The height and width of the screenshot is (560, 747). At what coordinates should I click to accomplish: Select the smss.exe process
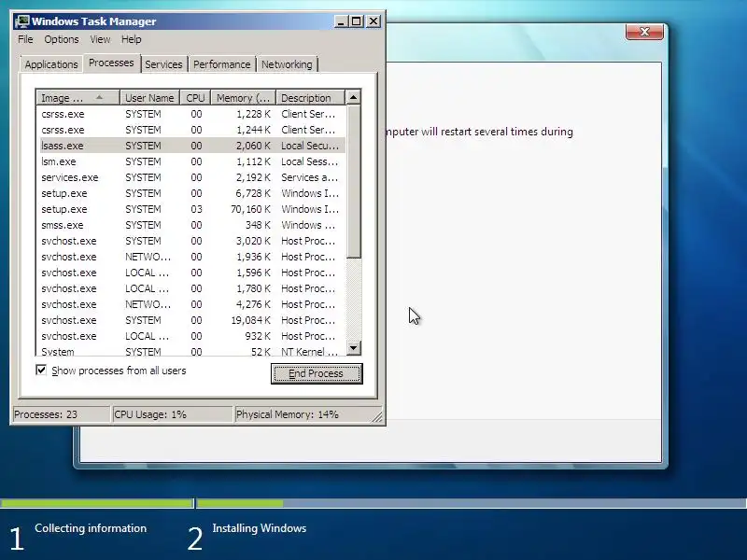point(191,225)
